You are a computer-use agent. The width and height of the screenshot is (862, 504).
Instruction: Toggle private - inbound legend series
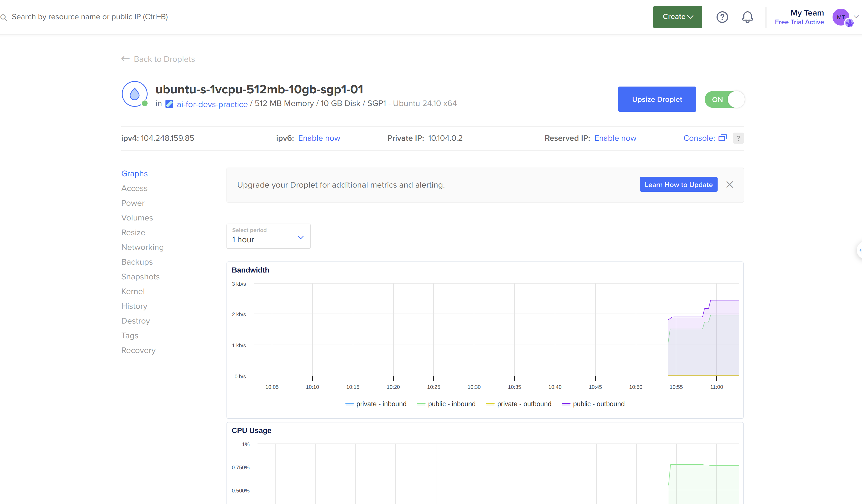(376, 404)
